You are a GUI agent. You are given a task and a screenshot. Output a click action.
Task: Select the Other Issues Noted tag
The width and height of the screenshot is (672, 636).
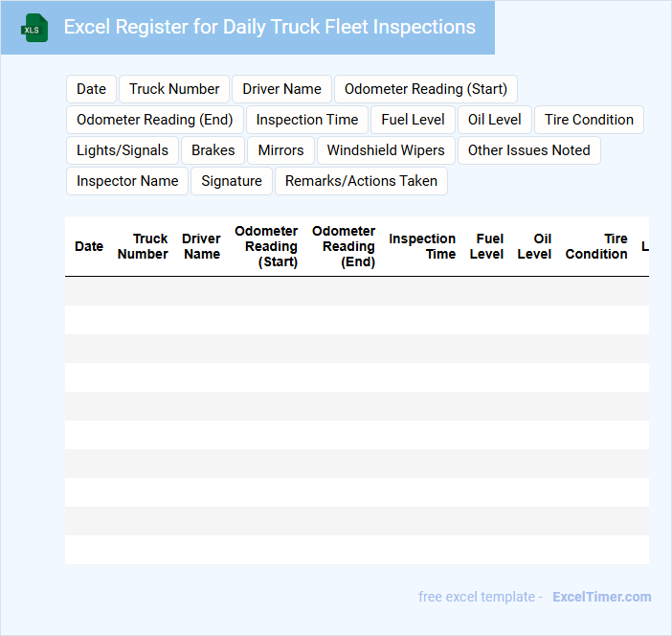point(528,150)
